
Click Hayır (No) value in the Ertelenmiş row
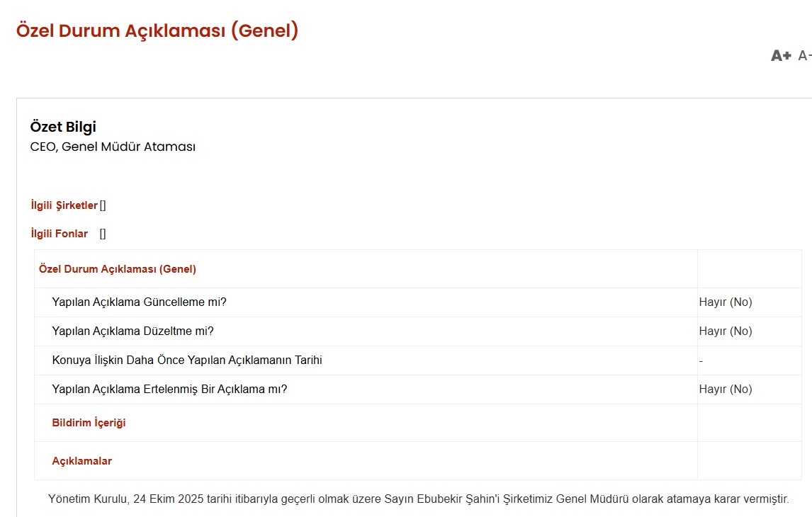tap(725, 390)
